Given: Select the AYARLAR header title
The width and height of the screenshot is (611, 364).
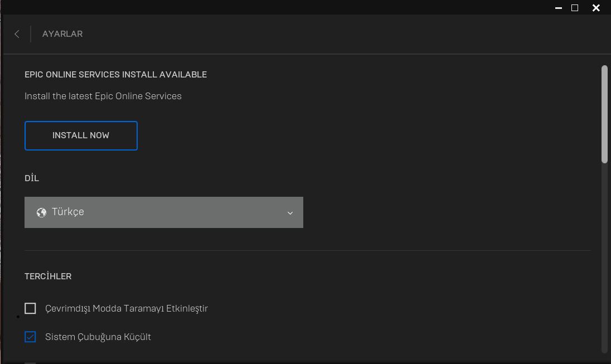Looking at the screenshot, I should click(x=62, y=34).
